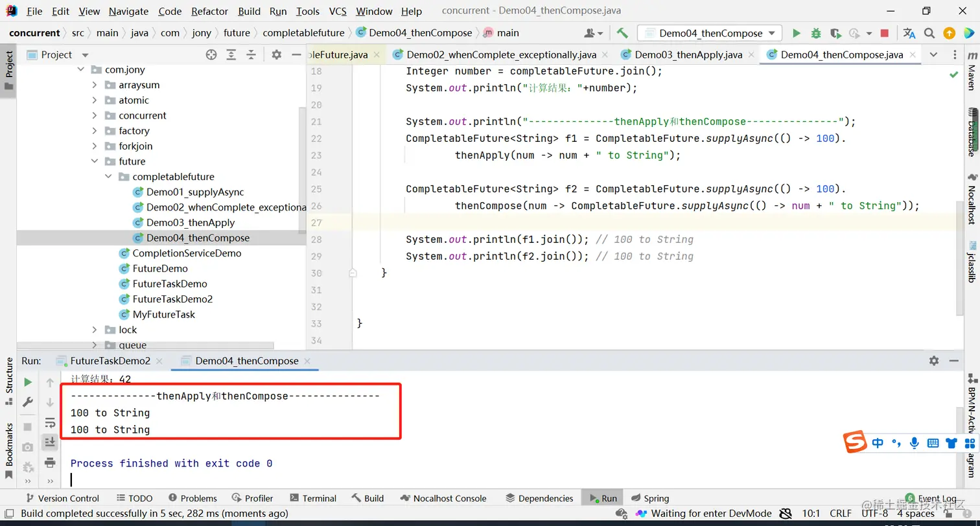
Task: Click '4 spaces' indent setting in status bar
Action: point(915,514)
